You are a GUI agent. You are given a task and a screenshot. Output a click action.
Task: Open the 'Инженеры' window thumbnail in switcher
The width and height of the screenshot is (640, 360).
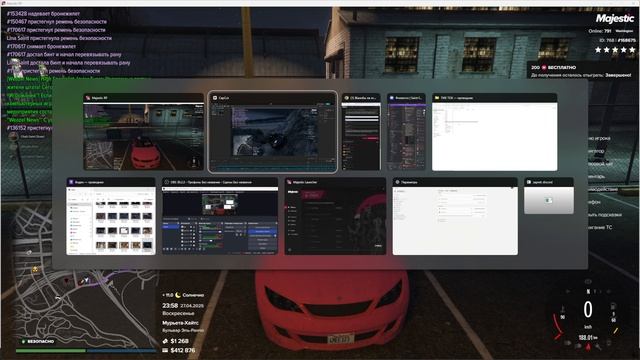[x=406, y=132]
